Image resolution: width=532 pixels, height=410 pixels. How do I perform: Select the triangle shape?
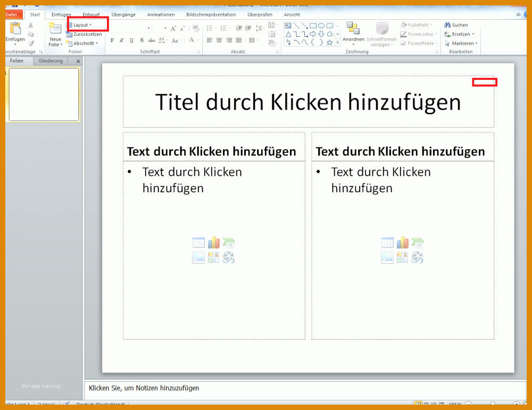click(x=288, y=34)
